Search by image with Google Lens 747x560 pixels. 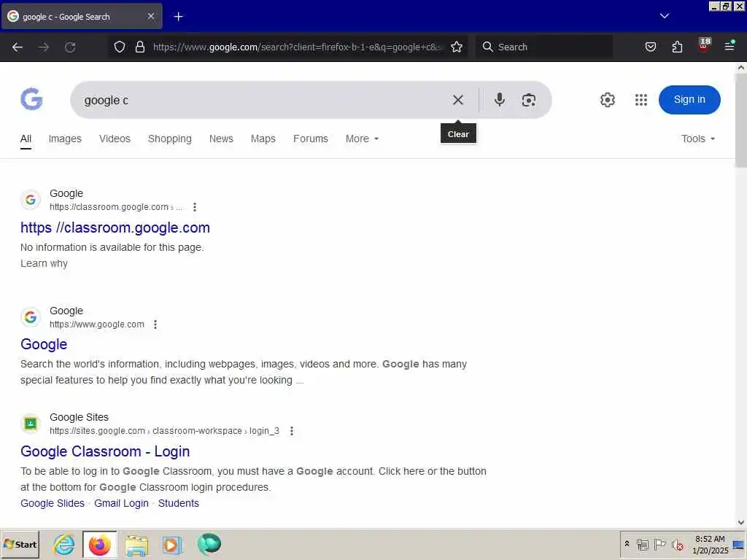pos(529,100)
